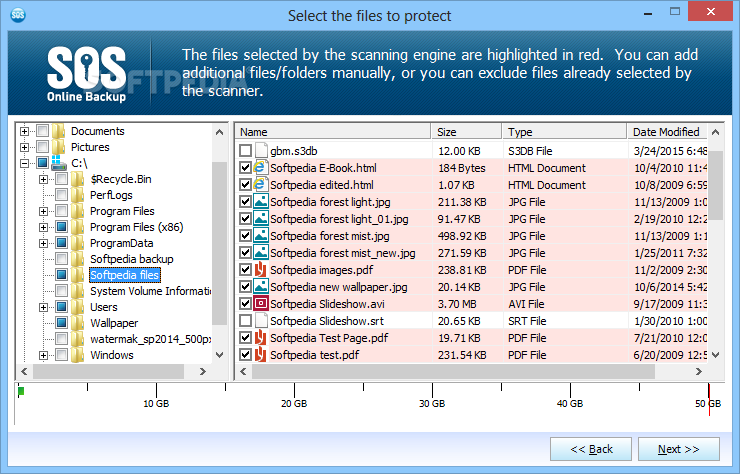Screen dimensions: 740x474
Task: Click the Users folder icon
Action: pyautogui.click(x=77, y=307)
